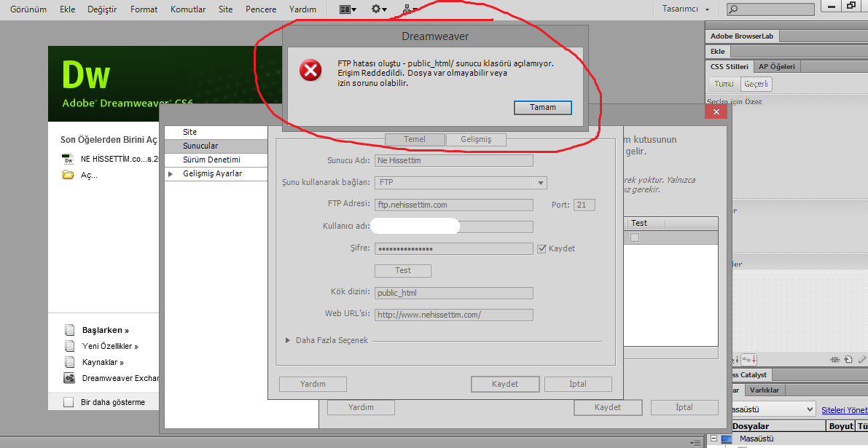Minimize the main application window
Viewport: 868px width, 448px height.
830,6
